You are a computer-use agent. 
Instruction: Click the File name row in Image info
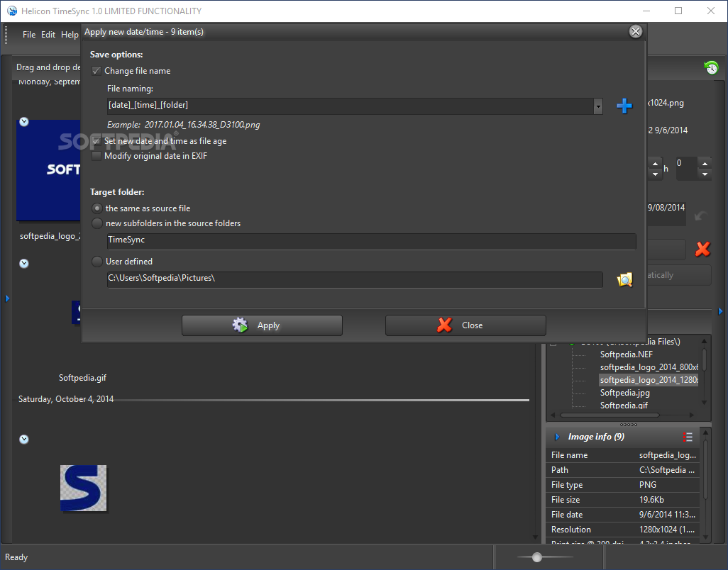click(x=624, y=455)
